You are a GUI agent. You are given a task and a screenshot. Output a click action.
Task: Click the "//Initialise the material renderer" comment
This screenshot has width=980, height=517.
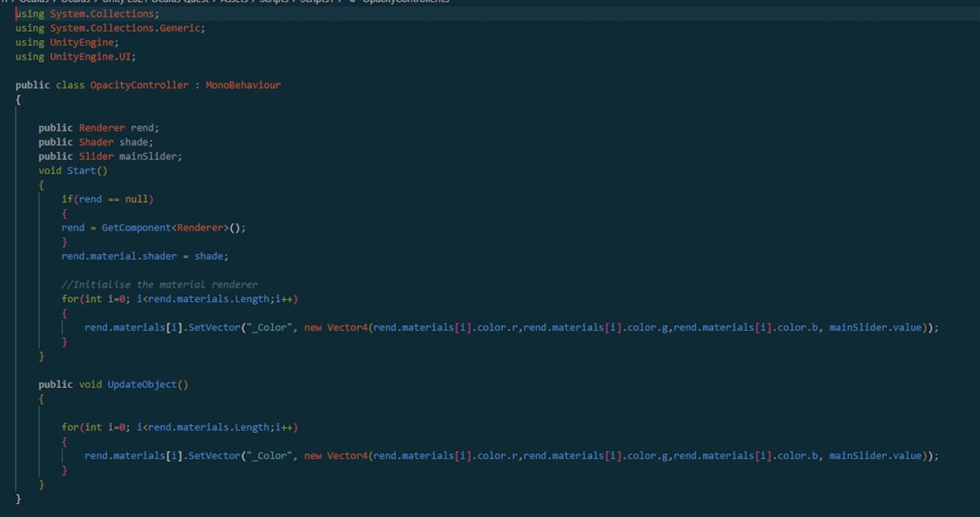click(x=159, y=284)
